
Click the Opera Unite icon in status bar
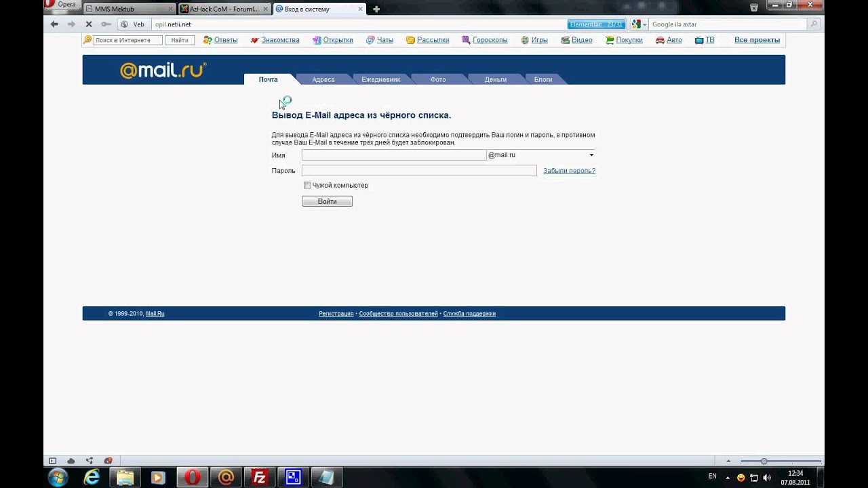pos(90,461)
